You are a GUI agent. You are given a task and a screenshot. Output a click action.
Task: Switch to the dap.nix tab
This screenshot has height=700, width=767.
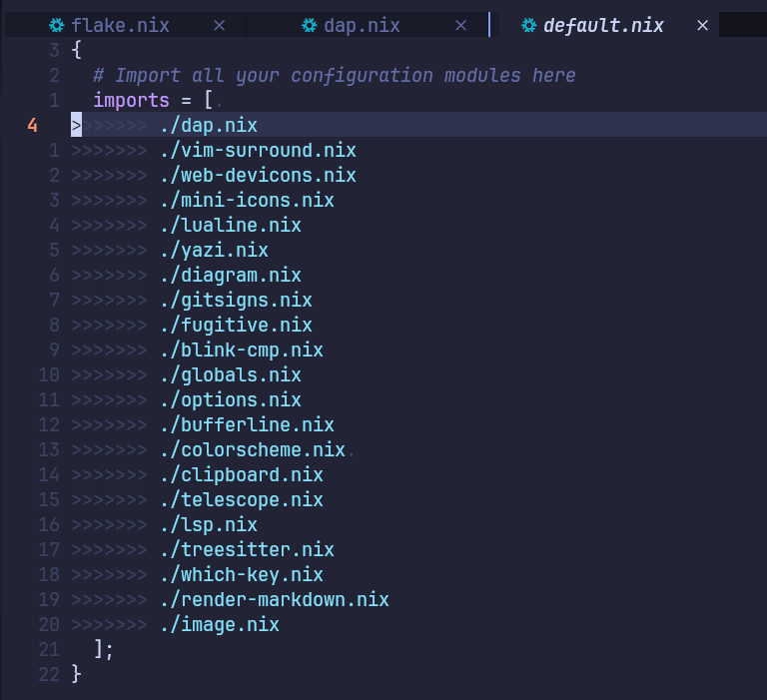coord(362,26)
